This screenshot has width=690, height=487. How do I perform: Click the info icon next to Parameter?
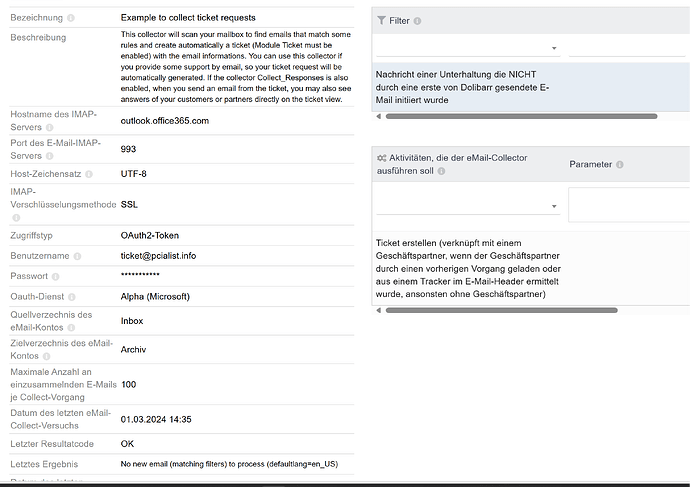tap(618, 164)
